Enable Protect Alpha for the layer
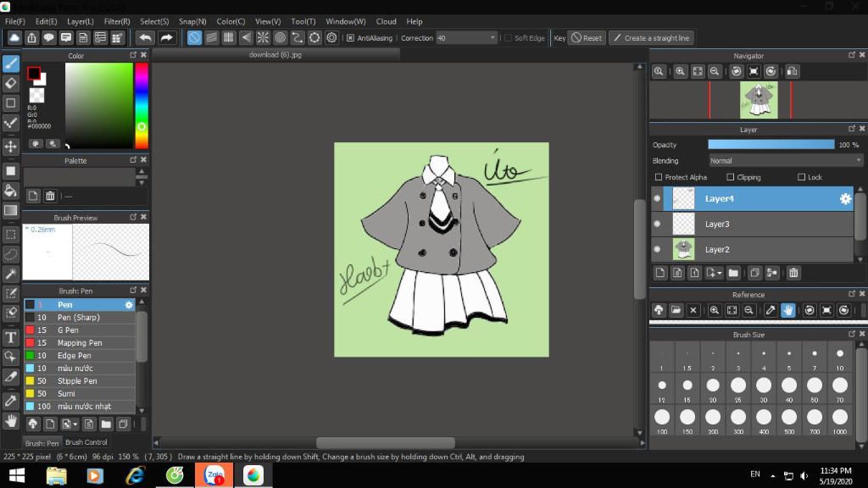 click(659, 177)
